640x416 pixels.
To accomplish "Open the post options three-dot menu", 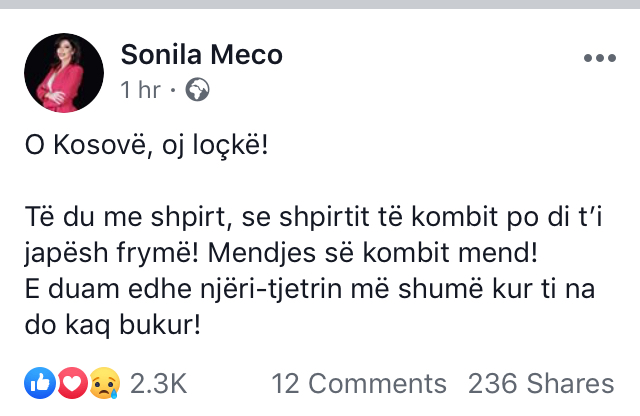I will pos(598,59).
